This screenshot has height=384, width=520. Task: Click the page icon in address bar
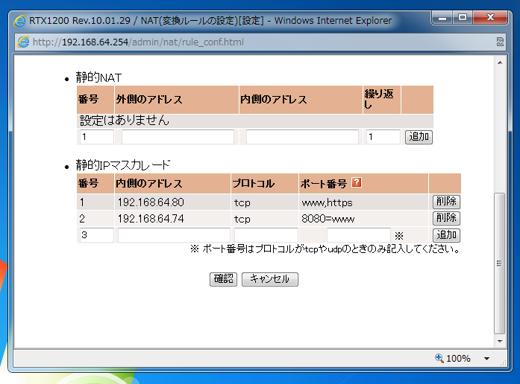pyautogui.click(x=23, y=42)
